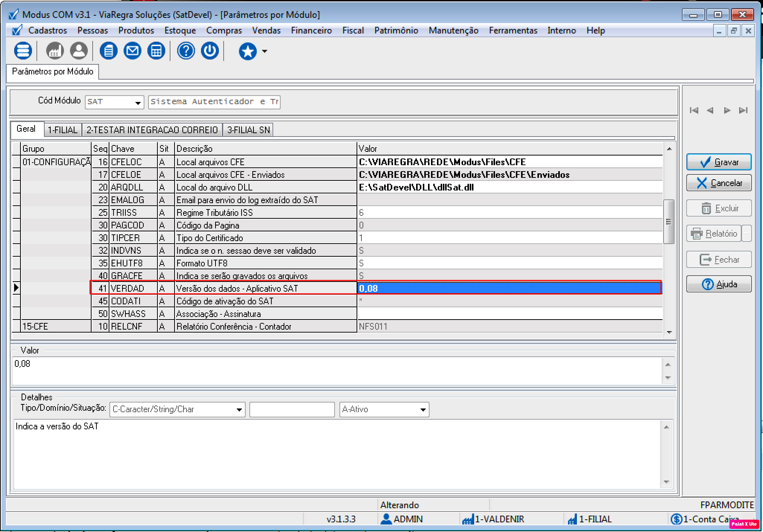
Task: Click the CODATI activation code value cell
Action: pos(509,301)
